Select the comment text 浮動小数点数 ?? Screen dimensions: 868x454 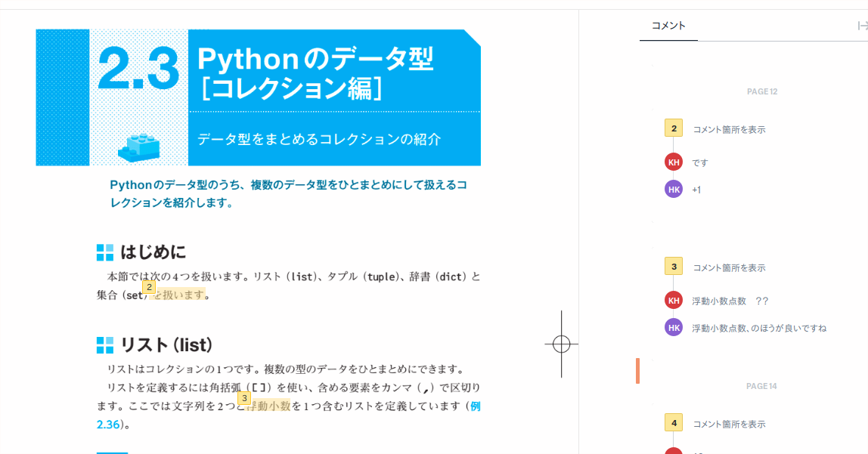click(x=730, y=301)
